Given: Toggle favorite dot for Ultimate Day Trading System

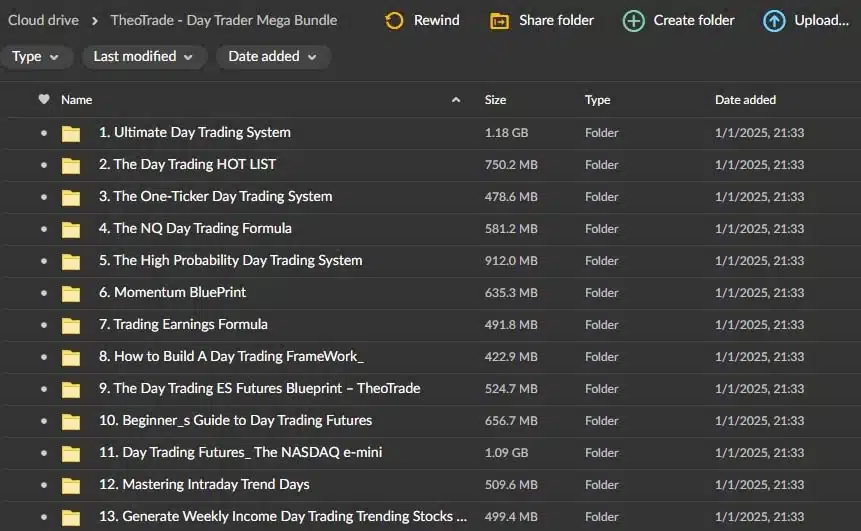Looking at the screenshot, I should [x=44, y=133].
